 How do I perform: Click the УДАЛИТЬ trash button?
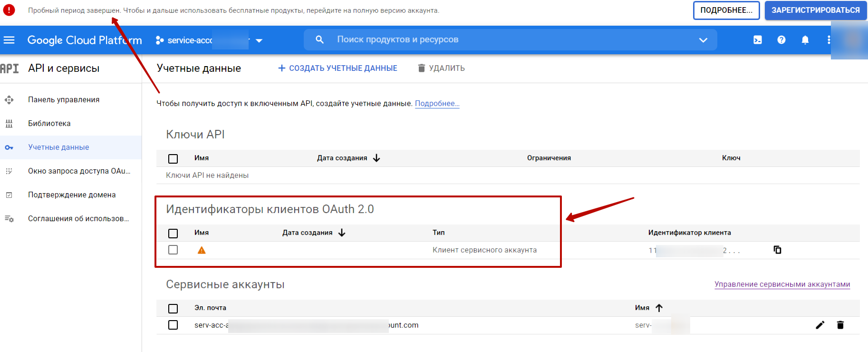(441, 68)
